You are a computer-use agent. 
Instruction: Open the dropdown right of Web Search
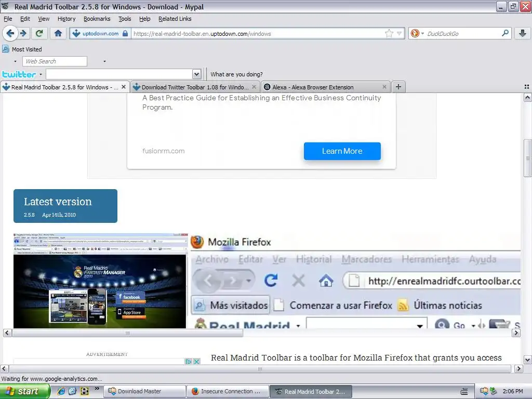tap(104, 61)
